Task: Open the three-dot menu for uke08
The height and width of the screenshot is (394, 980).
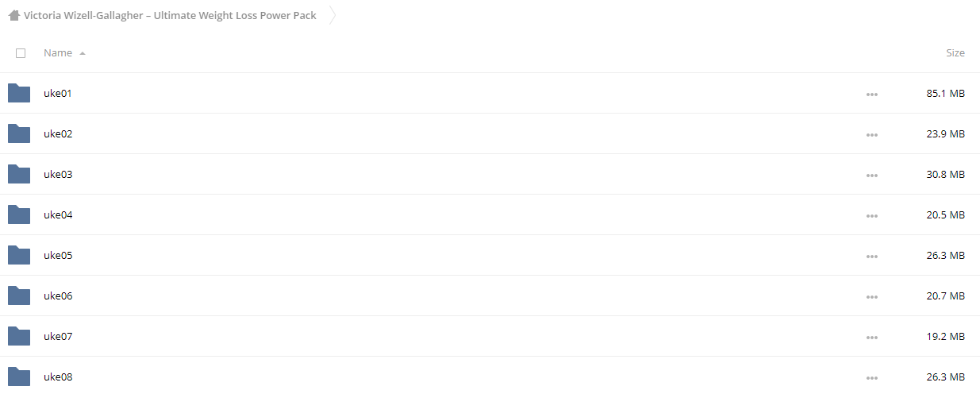Action: pyautogui.click(x=872, y=378)
